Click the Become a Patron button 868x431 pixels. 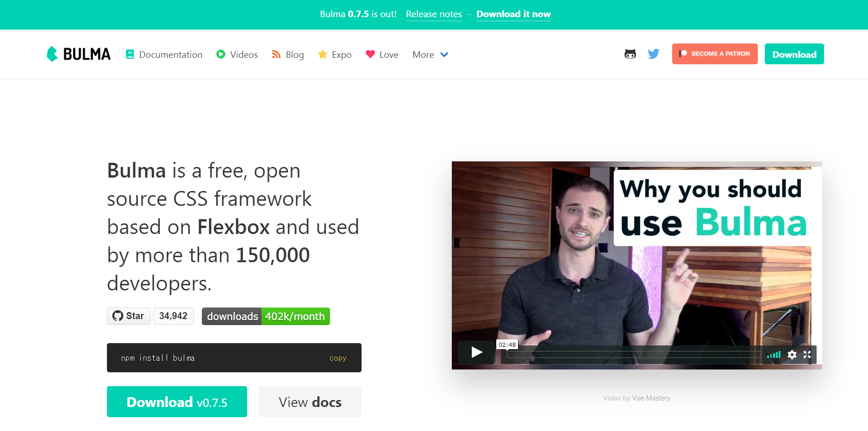pos(715,54)
